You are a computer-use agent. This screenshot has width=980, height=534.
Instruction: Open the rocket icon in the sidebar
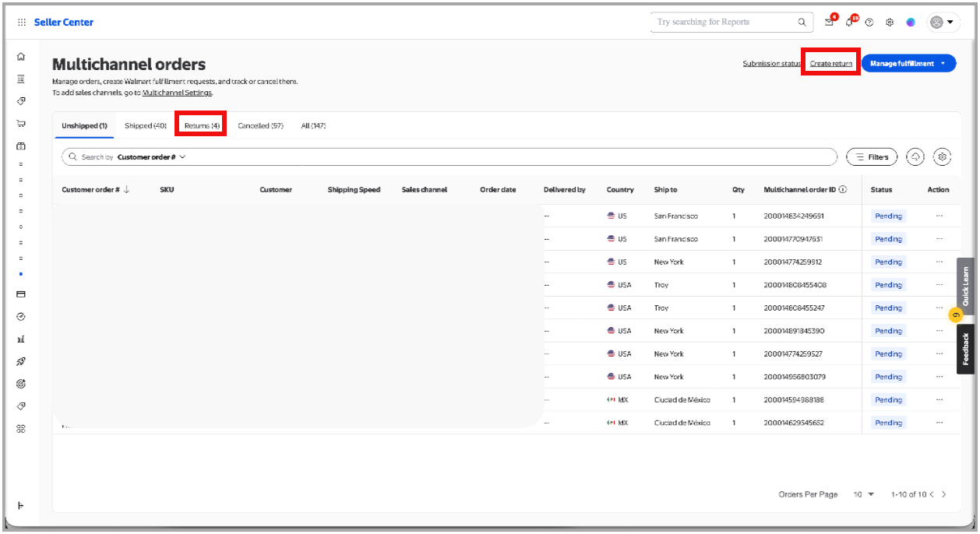21,361
